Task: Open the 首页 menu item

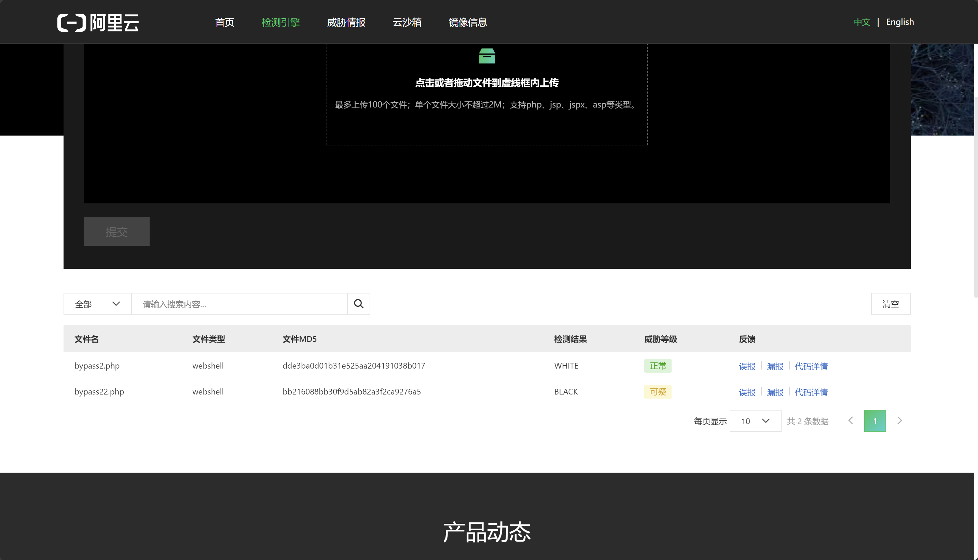Action: coord(224,22)
